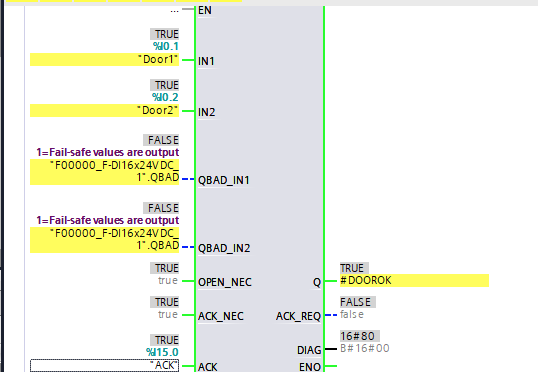Screen dimensions: 538x372
Task: Select the EN pin label
Action: coord(205,10)
